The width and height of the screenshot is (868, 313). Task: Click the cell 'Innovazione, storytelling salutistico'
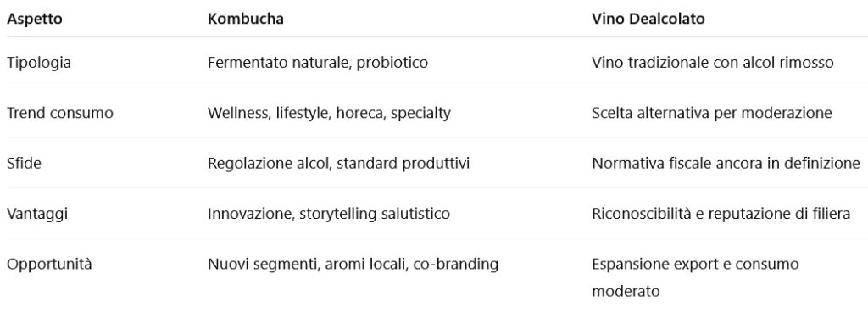pos(329,214)
